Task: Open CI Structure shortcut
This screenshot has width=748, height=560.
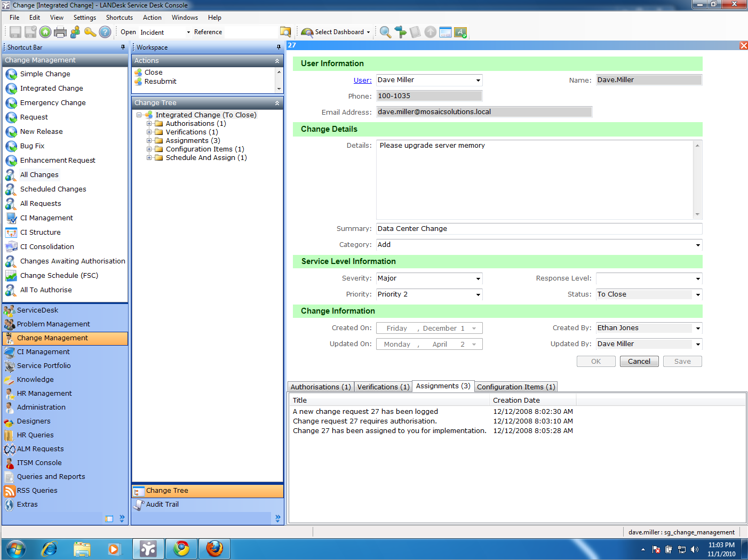Action: pos(40,233)
